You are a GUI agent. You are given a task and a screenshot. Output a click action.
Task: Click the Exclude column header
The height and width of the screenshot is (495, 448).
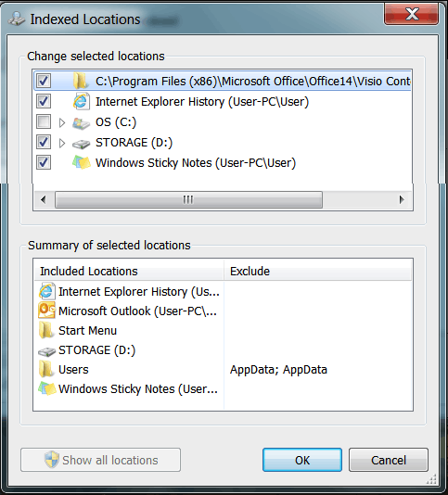tap(317, 271)
